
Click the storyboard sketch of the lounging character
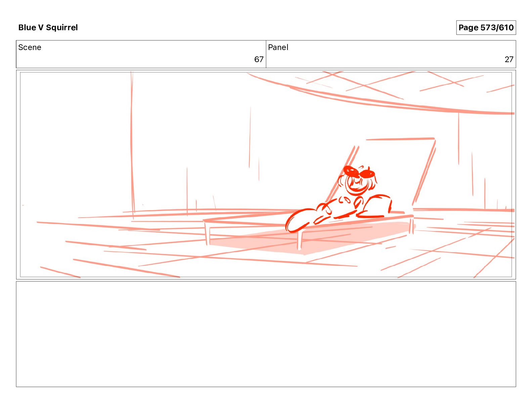click(x=339, y=199)
